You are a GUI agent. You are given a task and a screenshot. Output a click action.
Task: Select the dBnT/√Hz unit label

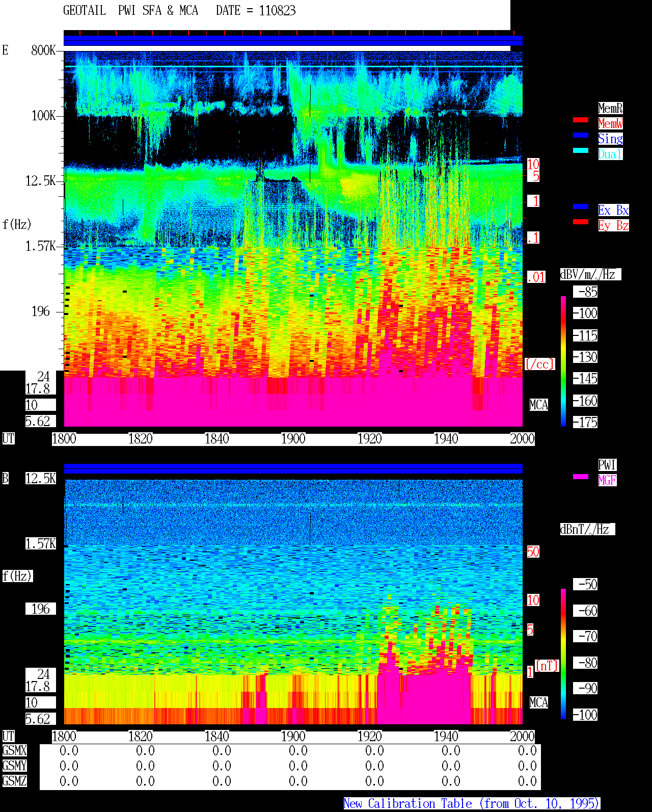coord(587,529)
